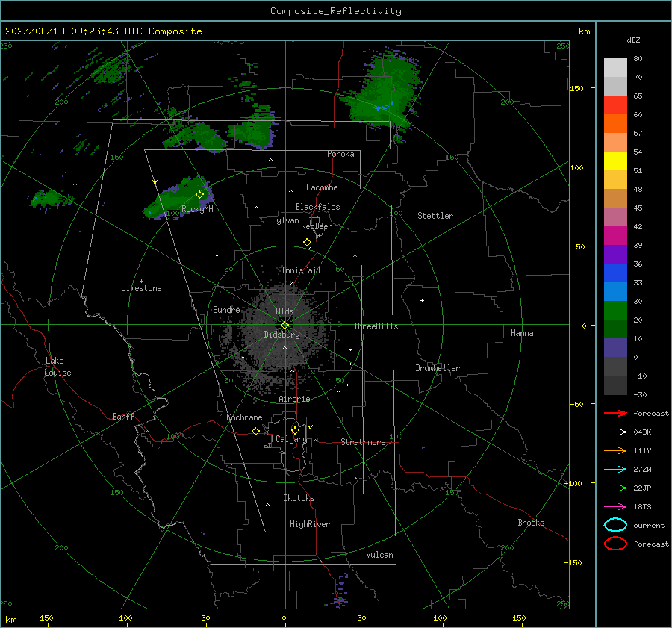Select the yellow 54-51 dBZ color swatch
This screenshot has height=628, width=672.
click(615, 161)
